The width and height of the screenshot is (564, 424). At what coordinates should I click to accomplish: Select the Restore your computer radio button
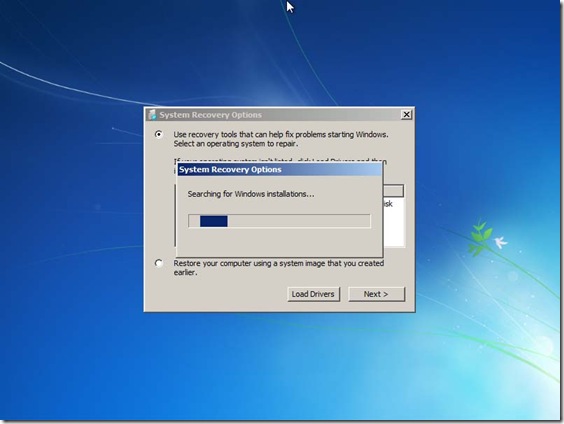coord(159,263)
